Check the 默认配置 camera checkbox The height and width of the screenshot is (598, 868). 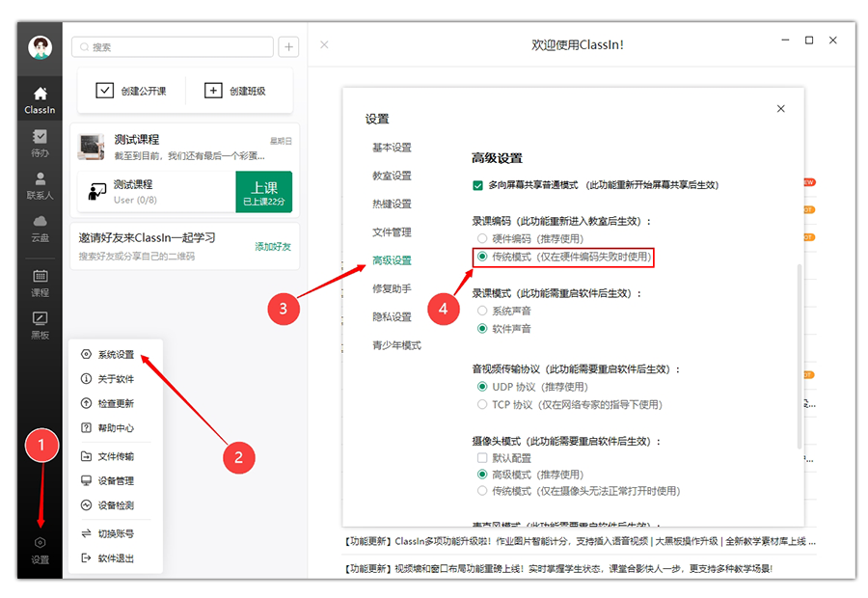(x=482, y=458)
